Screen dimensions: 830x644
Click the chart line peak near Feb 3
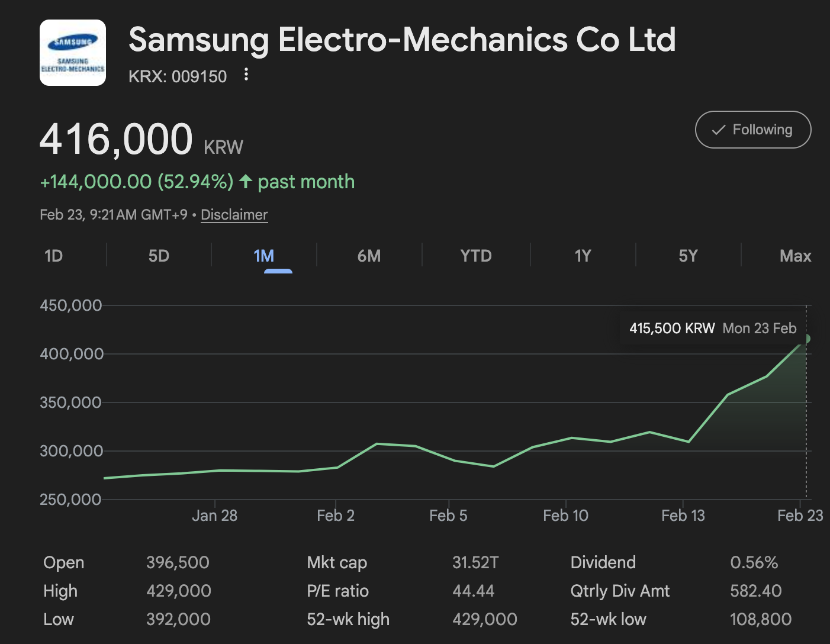click(x=377, y=443)
